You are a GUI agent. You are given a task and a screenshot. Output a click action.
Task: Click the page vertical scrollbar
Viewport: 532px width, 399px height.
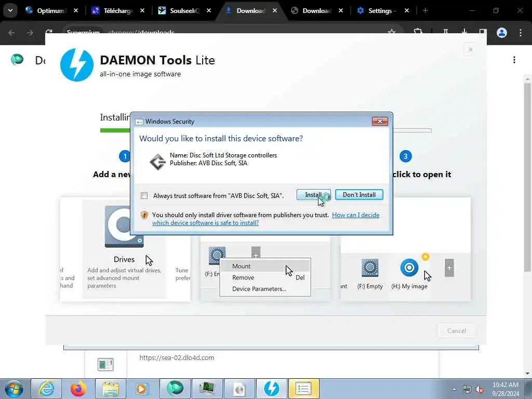pyautogui.click(x=527, y=177)
